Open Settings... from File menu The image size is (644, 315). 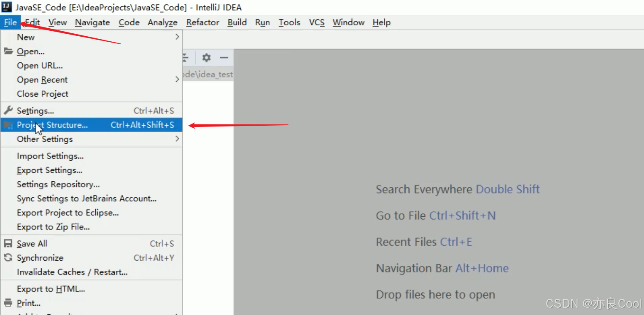(x=92, y=111)
